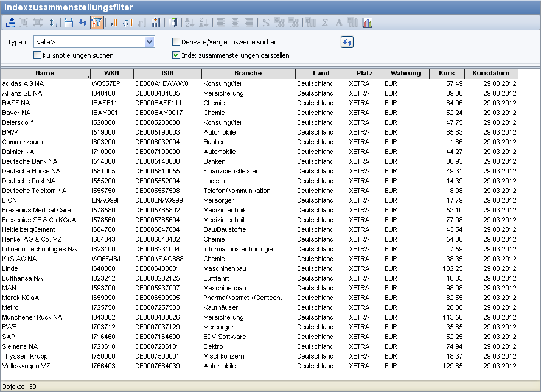Click the blue refresh arrows toolbar icon
Image resolution: width=541 pixels, height=392 pixels.
pos(83,23)
